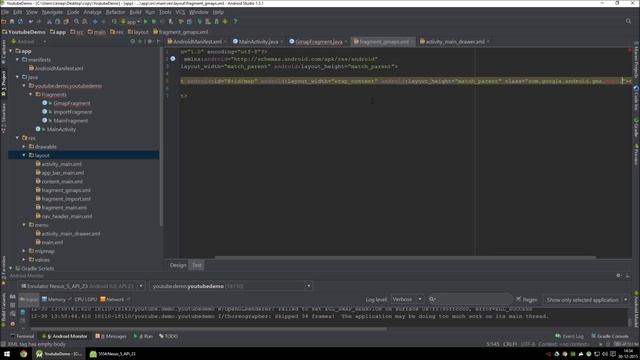This screenshot has height=360, width=640.
Task: Click the Copy toolbar icon
Action: [x=58, y=22]
